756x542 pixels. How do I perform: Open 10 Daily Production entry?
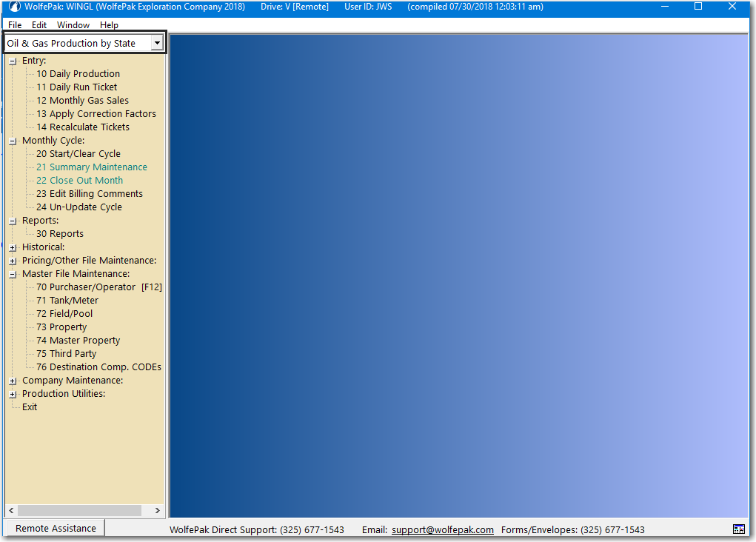tap(78, 74)
